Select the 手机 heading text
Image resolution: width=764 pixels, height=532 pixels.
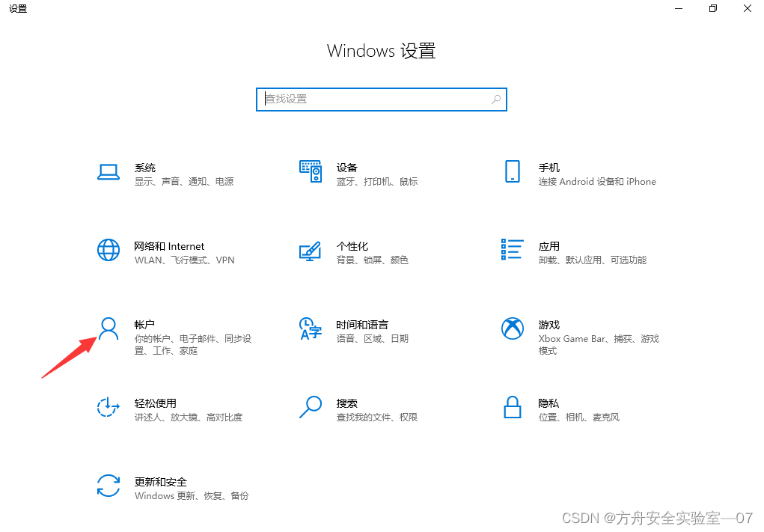click(549, 168)
